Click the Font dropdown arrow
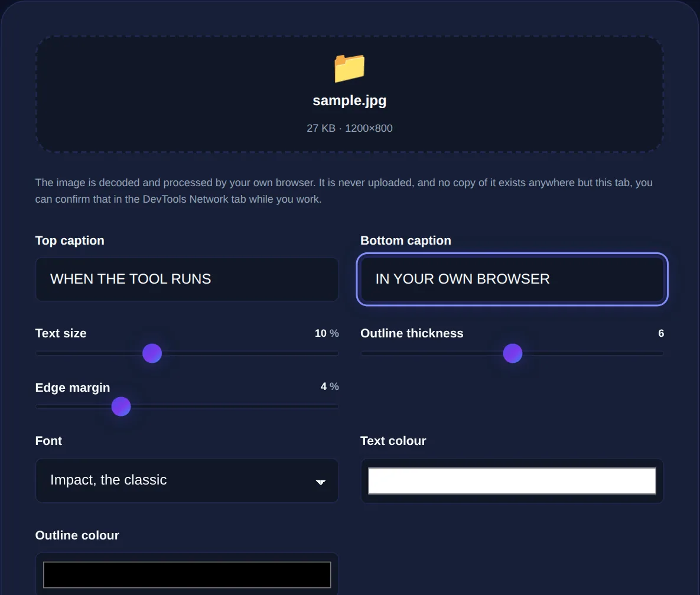Image resolution: width=700 pixels, height=595 pixels. click(321, 482)
